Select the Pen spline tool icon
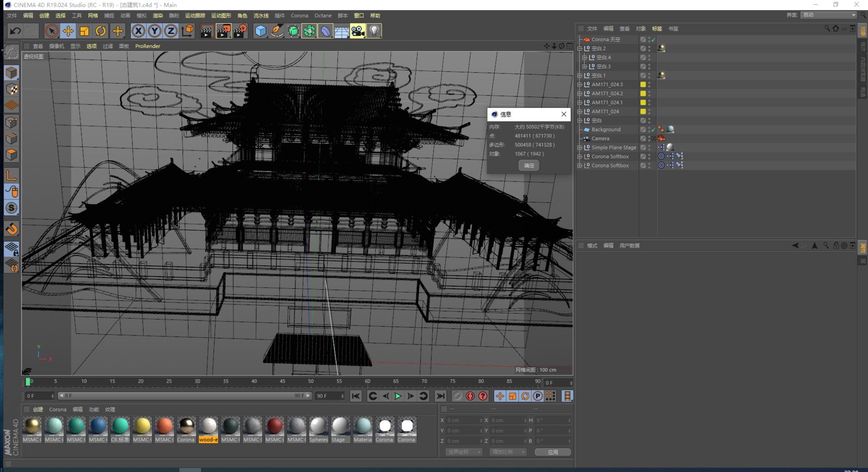The height and width of the screenshot is (472, 868). click(277, 31)
